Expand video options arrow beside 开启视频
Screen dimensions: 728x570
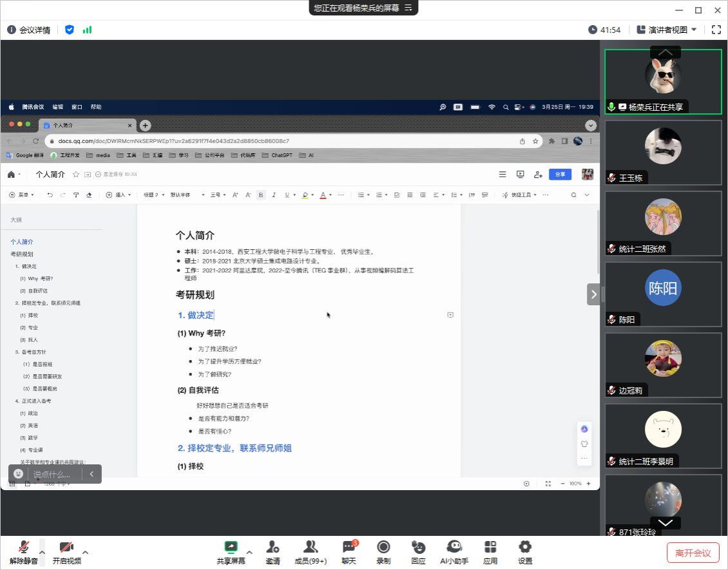86,552
